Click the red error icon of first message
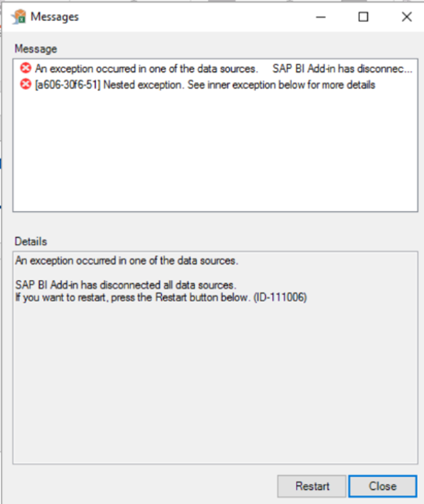This screenshot has width=424, height=504. (26, 68)
